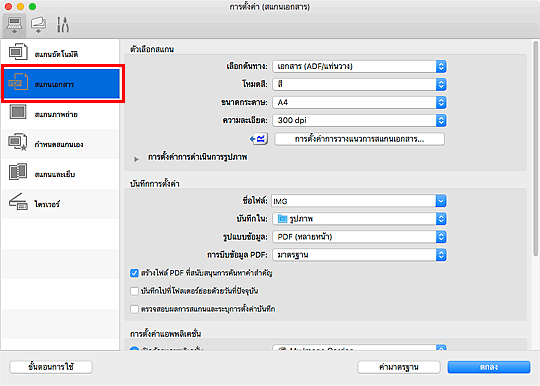Click การตั้งค่าการวางแนวการสแกนเอกสาร... button

[x=359, y=139]
